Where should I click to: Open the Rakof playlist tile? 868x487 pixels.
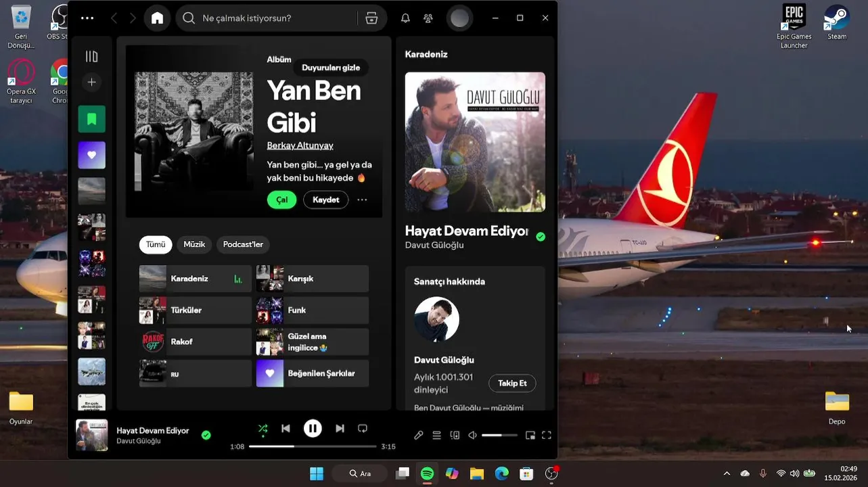(196, 342)
